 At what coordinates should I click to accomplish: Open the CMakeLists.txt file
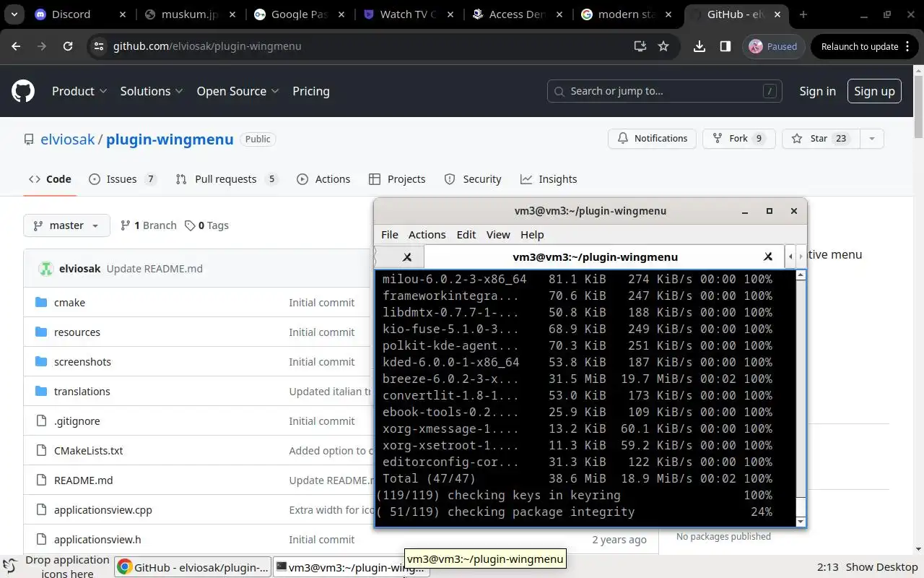(88, 451)
